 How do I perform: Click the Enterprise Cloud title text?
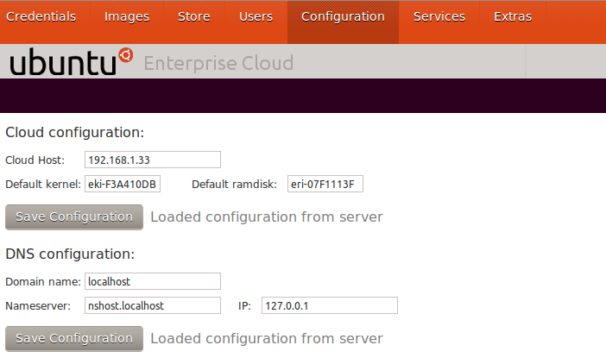pos(218,63)
